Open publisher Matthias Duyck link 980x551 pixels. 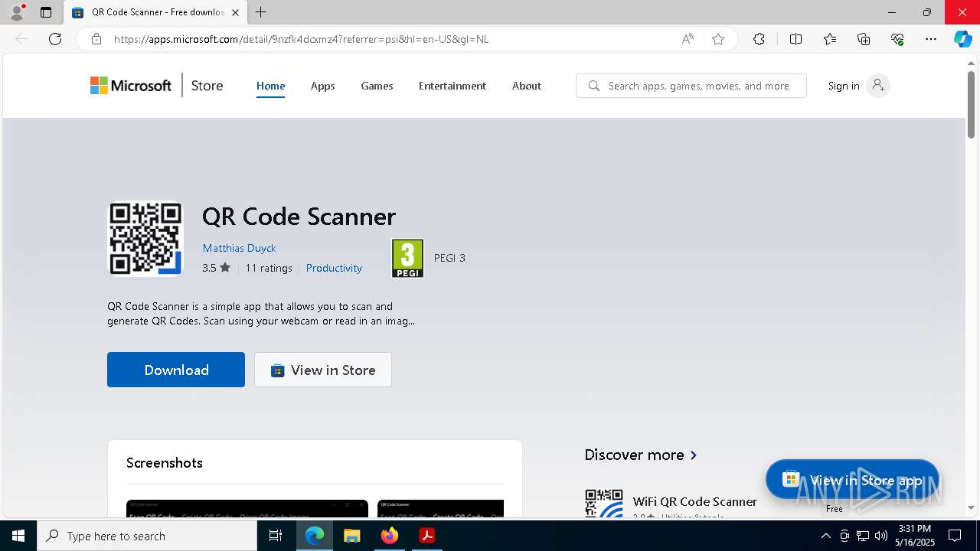[x=239, y=248]
